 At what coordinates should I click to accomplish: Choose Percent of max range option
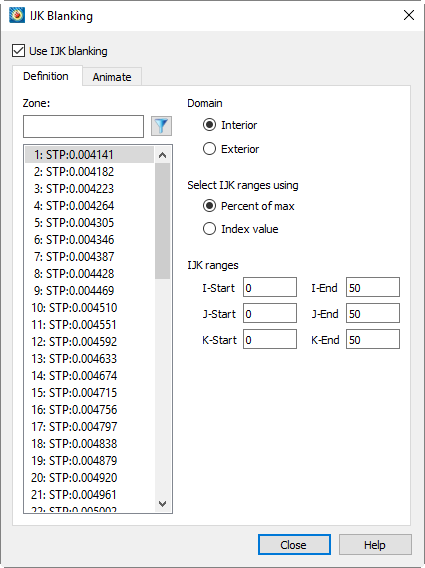[209, 206]
